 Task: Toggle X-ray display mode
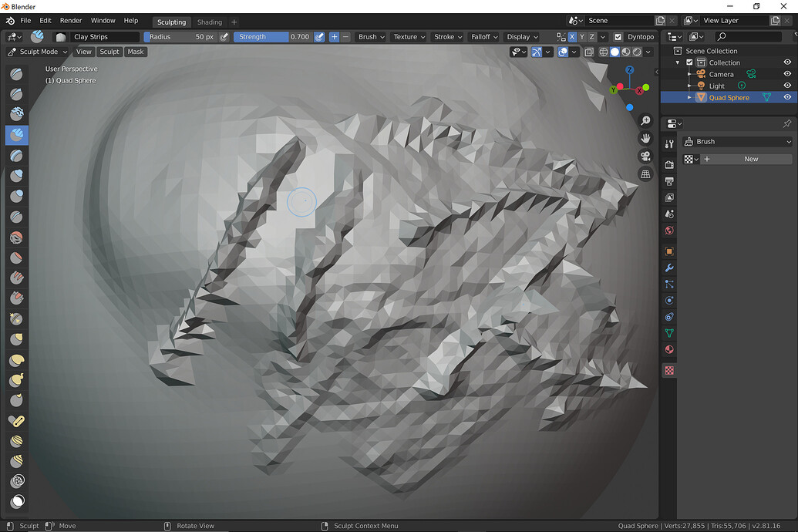(x=589, y=52)
